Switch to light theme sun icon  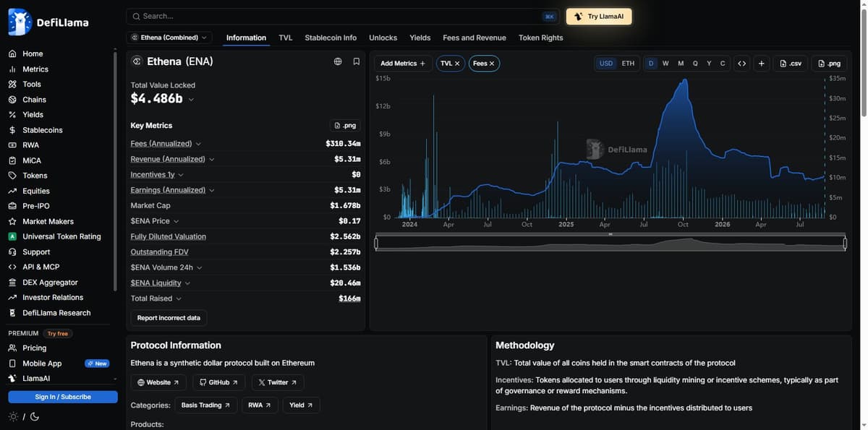point(13,416)
